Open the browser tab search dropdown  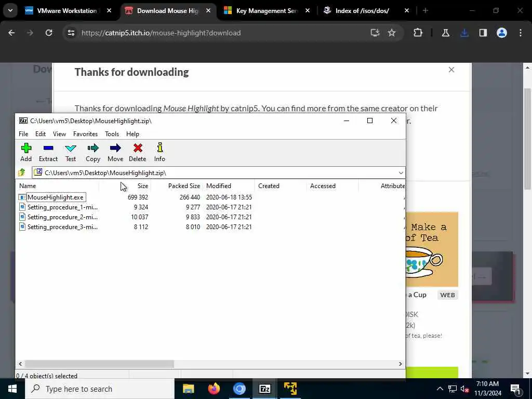pyautogui.click(x=10, y=10)
